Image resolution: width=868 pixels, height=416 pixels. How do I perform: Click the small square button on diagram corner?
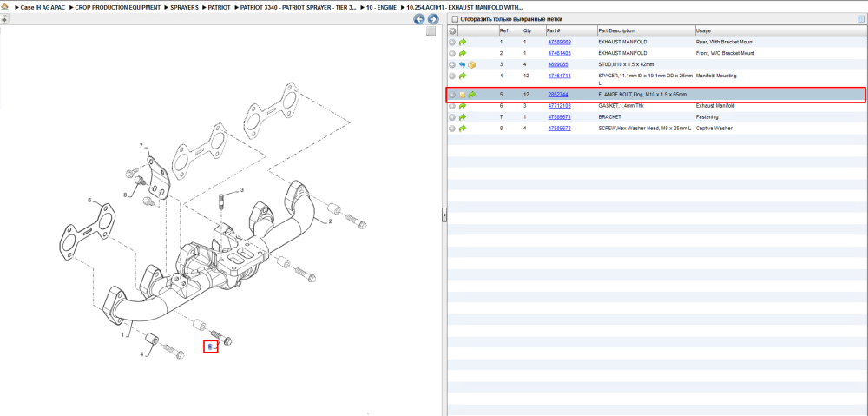point(431,31)
